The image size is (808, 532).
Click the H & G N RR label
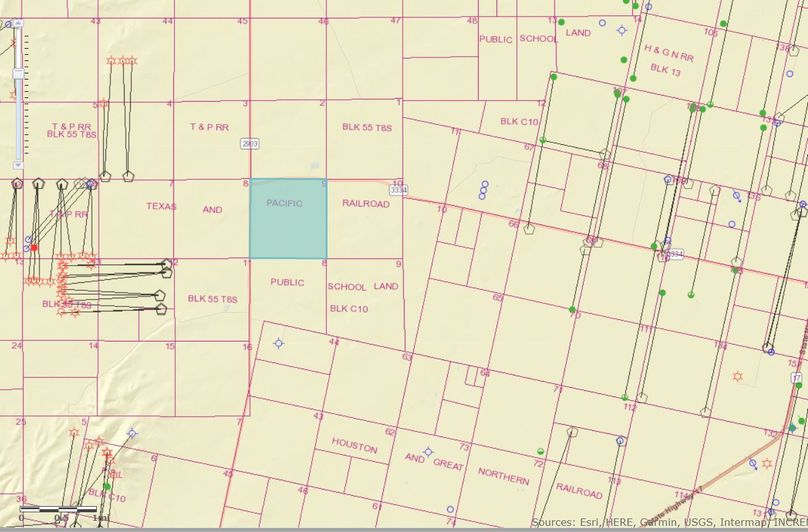[x=669, y=53]
